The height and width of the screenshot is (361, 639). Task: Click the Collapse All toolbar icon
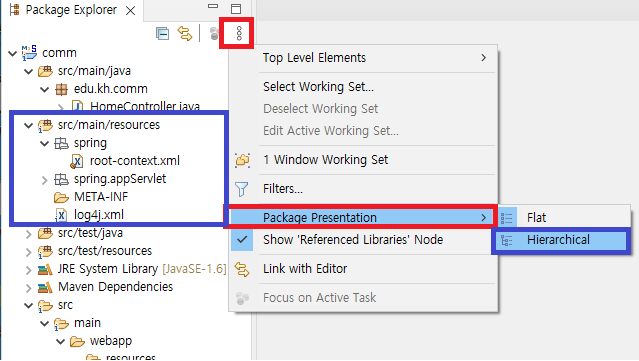pyautogui.click(x=163, y=33)
